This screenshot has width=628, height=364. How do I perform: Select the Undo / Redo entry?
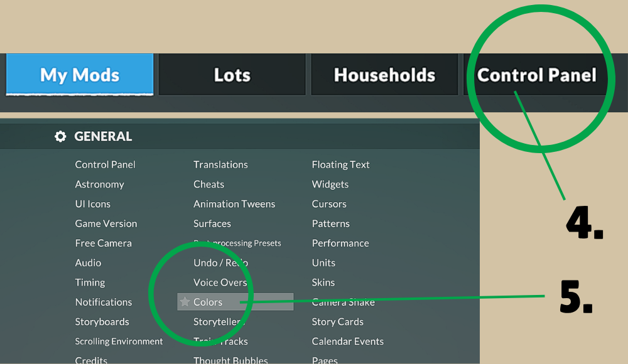220,263
